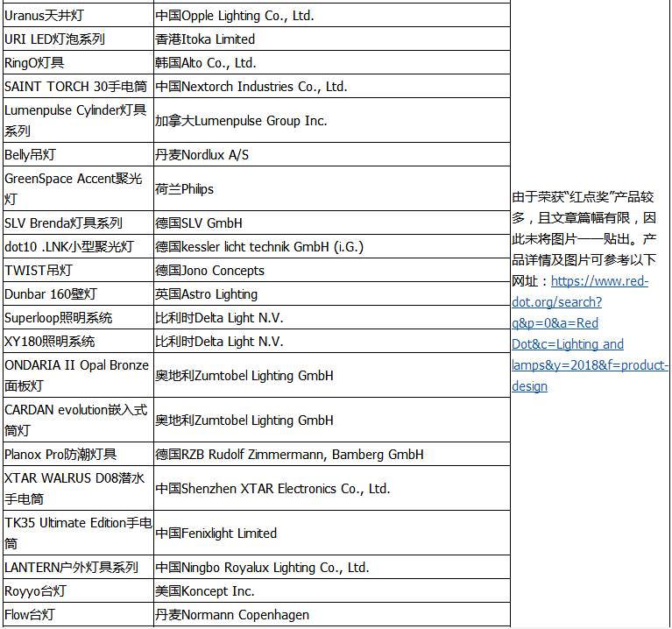Click '丹麦Nordlux A/S' cell
This screenshot has height=629, width=672.
pyautogui.click(x=332, y=154)
